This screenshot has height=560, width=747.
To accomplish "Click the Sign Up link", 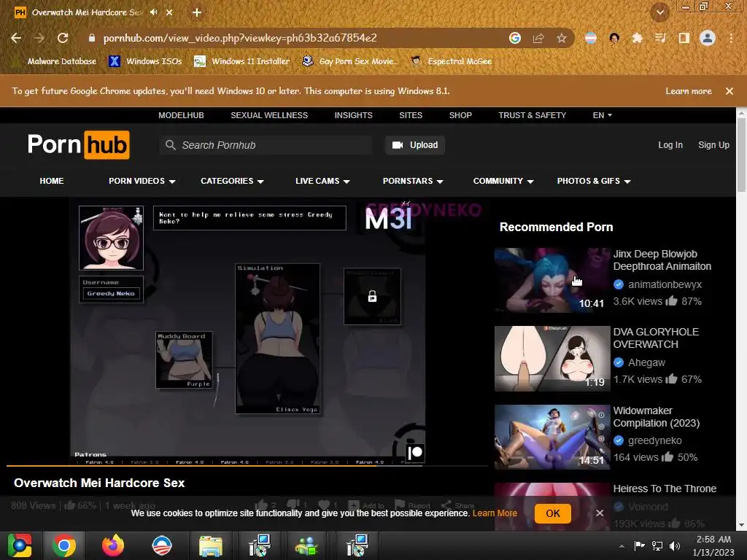I will pyautogui.click(x=713, y=145).
